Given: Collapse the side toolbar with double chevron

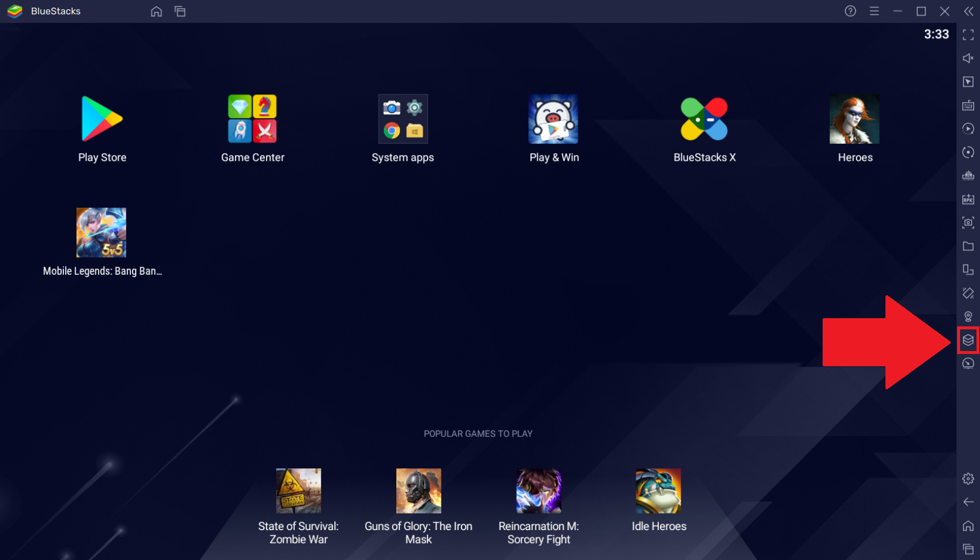Looking at the screenshot, I should (968, 11).
